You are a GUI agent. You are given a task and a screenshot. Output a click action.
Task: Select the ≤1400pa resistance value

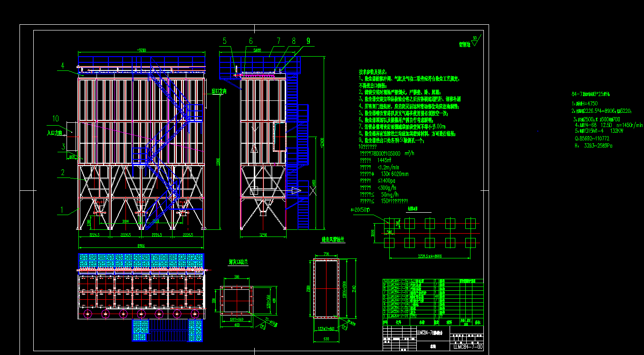pyautogui.click(x=386, y=181)
